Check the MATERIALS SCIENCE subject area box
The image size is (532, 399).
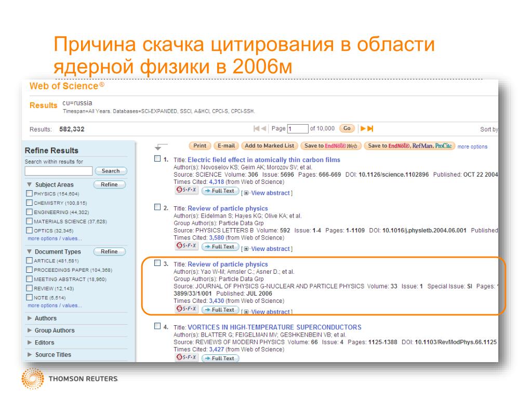tap(29, 221)
